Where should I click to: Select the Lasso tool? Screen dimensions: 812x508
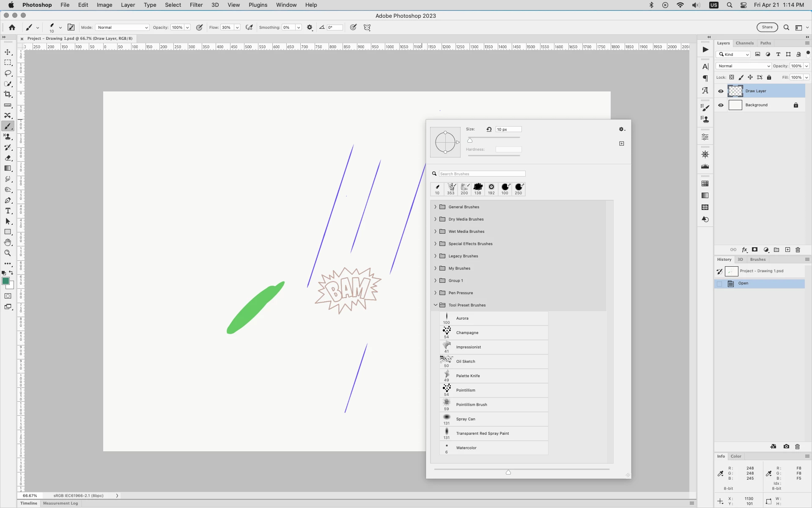(x=8, y=73)
